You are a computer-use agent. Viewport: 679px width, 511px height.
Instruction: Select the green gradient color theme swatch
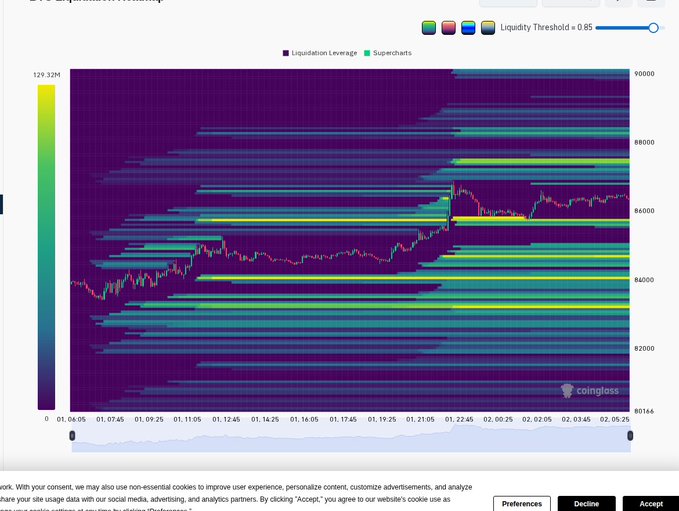pyautogui.click(x=429, y=28)
